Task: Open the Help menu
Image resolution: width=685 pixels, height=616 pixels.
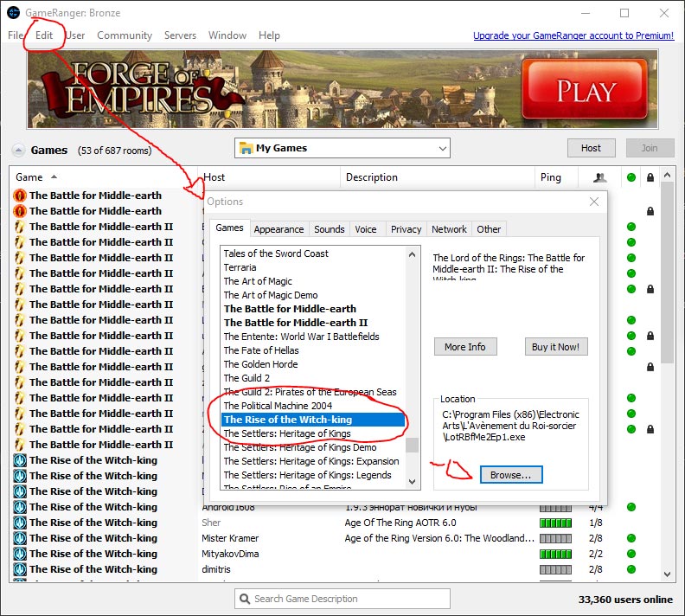Action: (269, 35)
